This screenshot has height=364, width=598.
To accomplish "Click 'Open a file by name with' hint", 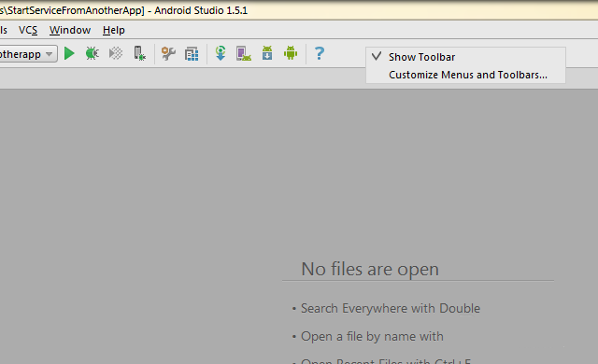I will point(372,336).
